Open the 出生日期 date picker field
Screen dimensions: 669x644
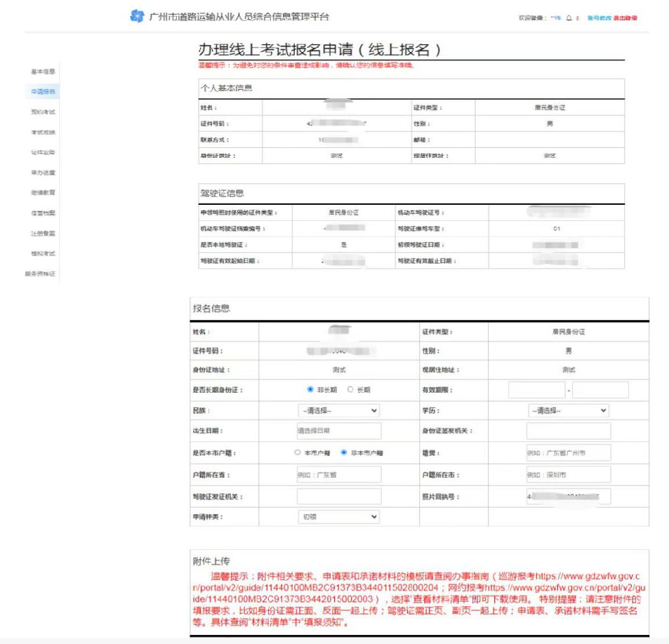339,431
